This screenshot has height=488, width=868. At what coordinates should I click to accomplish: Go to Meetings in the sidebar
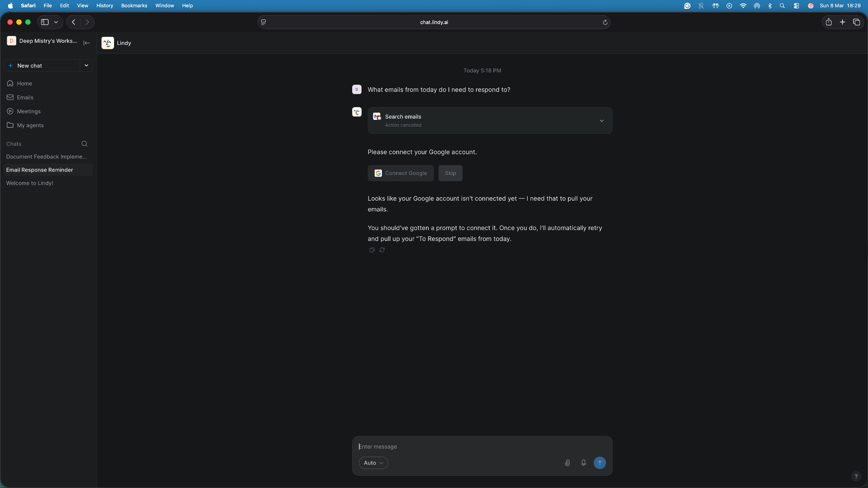click(28, 111)
